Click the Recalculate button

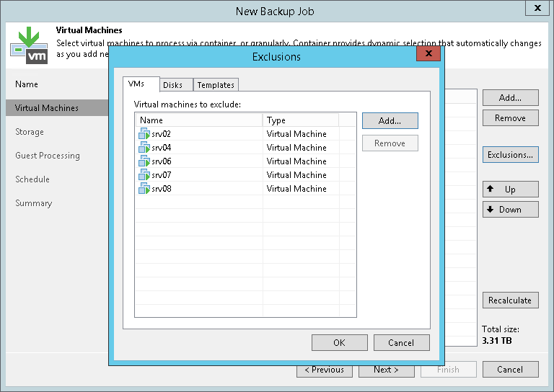pos(511,300)
